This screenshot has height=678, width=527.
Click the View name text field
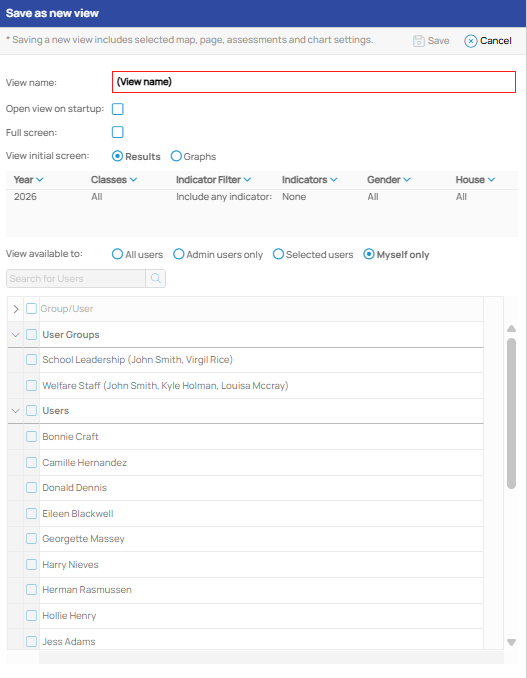click(x=314, y=82)
